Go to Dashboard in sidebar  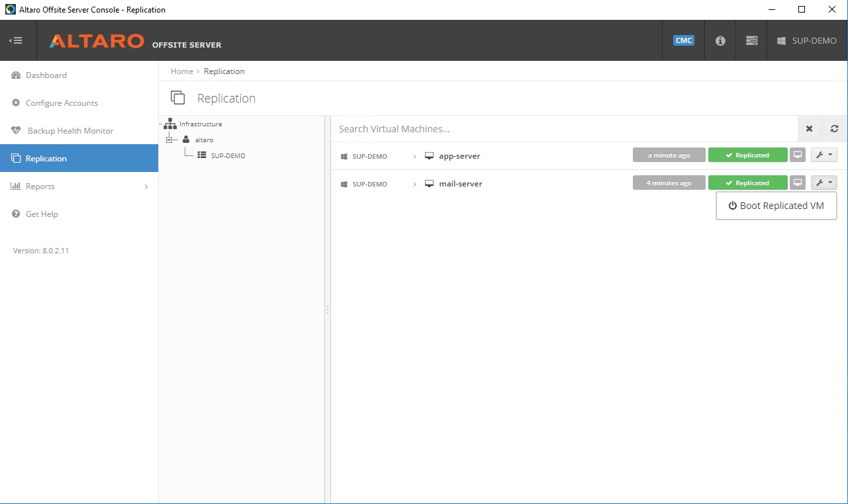point(79,75)
